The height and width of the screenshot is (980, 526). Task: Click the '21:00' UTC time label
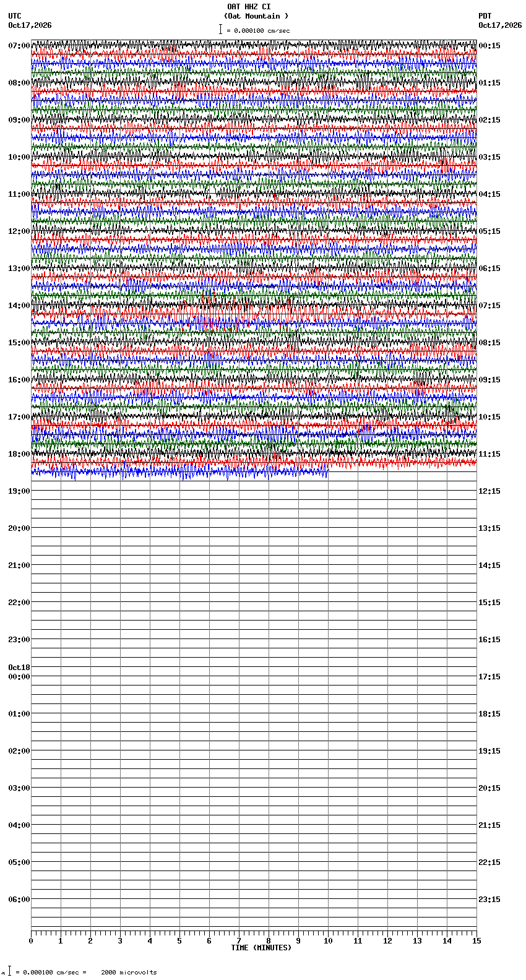[19, 565]
